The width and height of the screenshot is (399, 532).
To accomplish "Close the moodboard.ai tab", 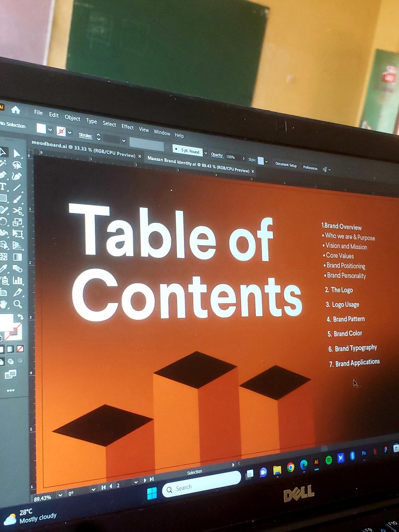I will [140, 156].
